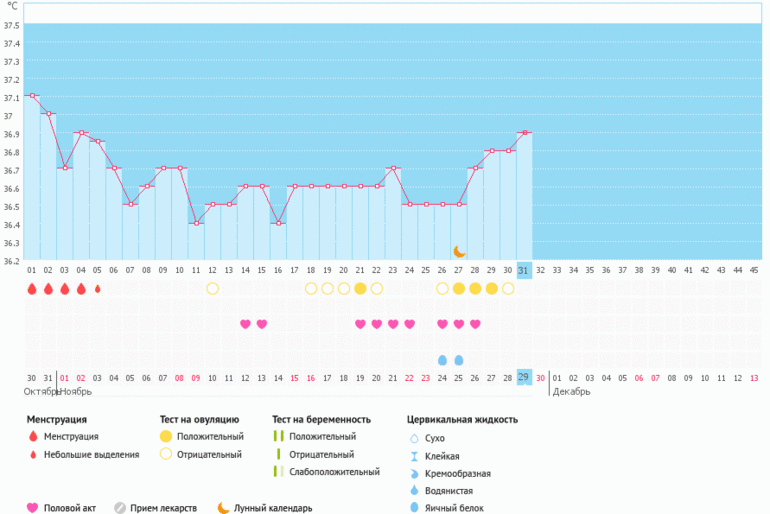The width and height of the screenshot is (770, 514).
Task: Click the green positive pregnancy test legend marker
Action: [x=279, y=437]
